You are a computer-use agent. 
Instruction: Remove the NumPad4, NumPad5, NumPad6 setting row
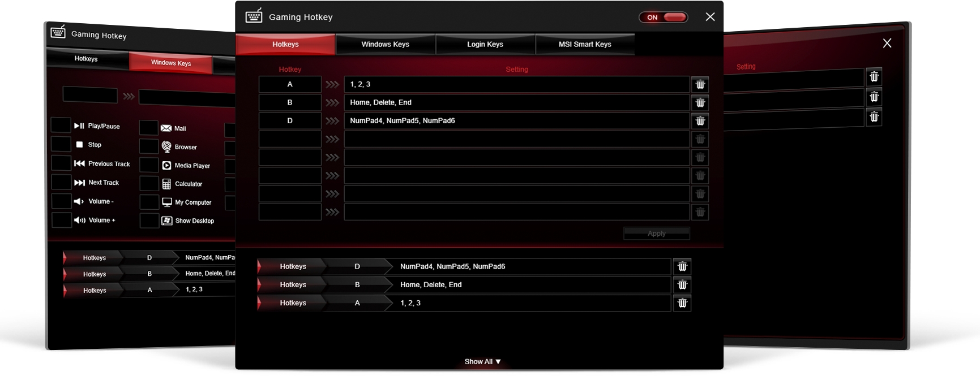pyautogui.click(x=700, y=120)
